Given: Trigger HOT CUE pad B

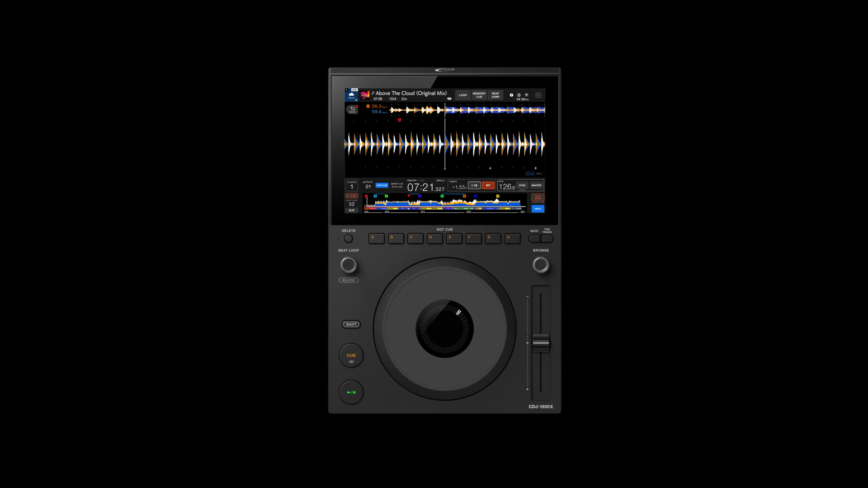Looking at the screenshot, I should click(396, 239).
